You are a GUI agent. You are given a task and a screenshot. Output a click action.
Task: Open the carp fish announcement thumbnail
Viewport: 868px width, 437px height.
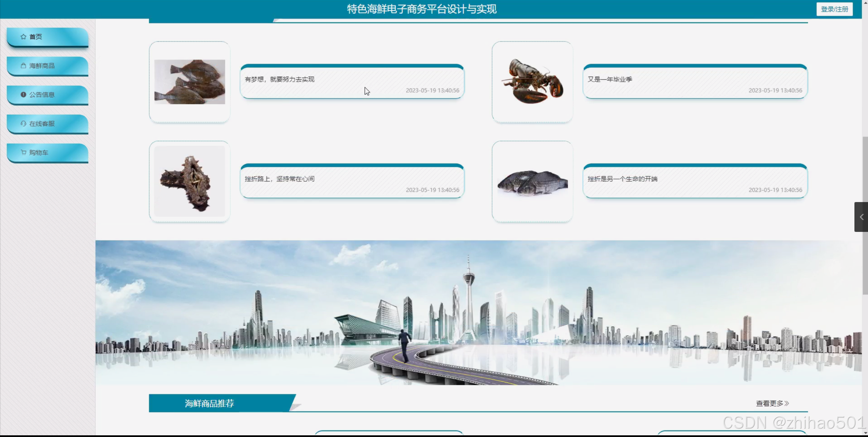tap(532, 183)
